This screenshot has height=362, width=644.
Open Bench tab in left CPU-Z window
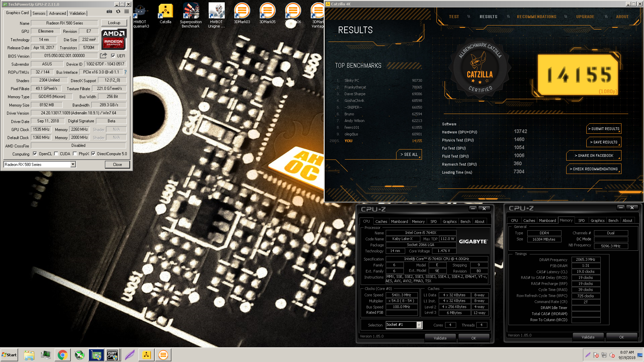[465, 222]
